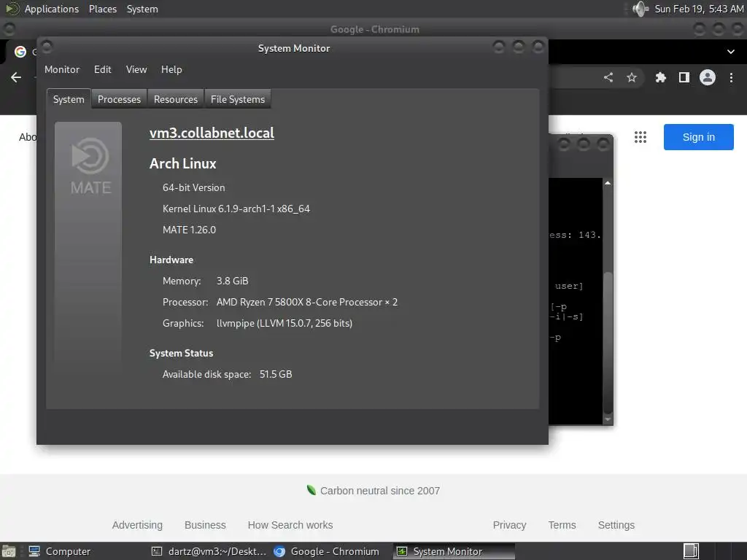Click the Chromium profile avatar icon
747x560 pixels.
pyautogui.click(x=708, y=77)
